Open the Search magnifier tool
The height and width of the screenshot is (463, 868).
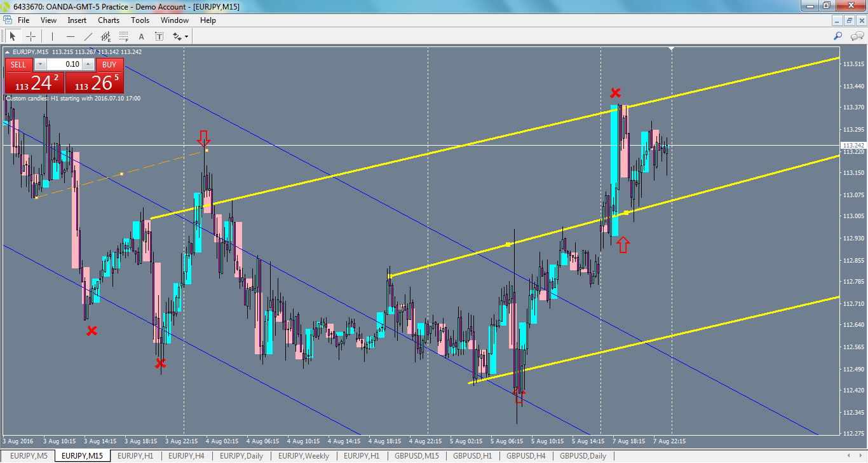[838, 36]
